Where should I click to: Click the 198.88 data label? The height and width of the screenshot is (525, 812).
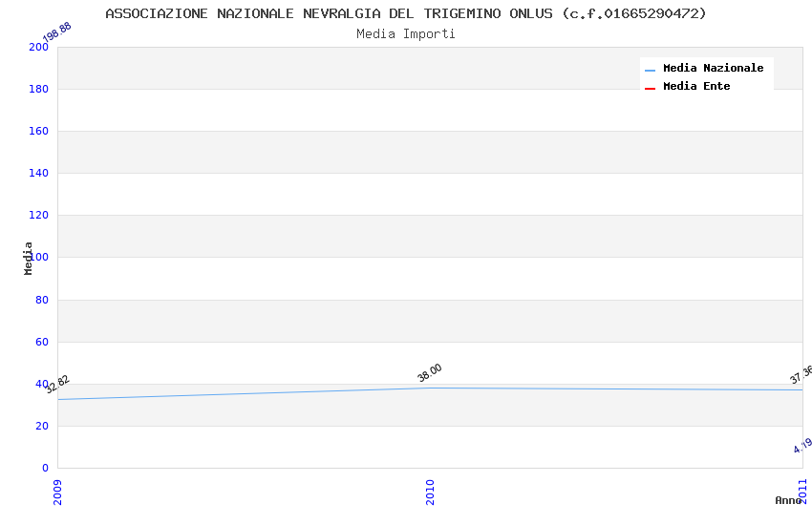57,32
